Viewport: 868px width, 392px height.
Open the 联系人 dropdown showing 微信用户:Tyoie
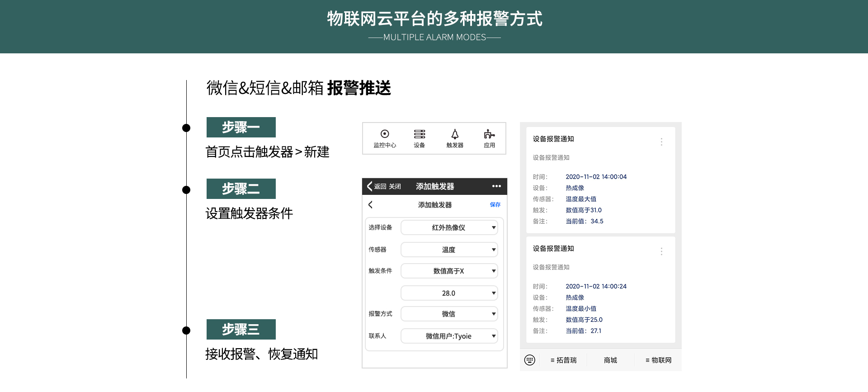449,336
